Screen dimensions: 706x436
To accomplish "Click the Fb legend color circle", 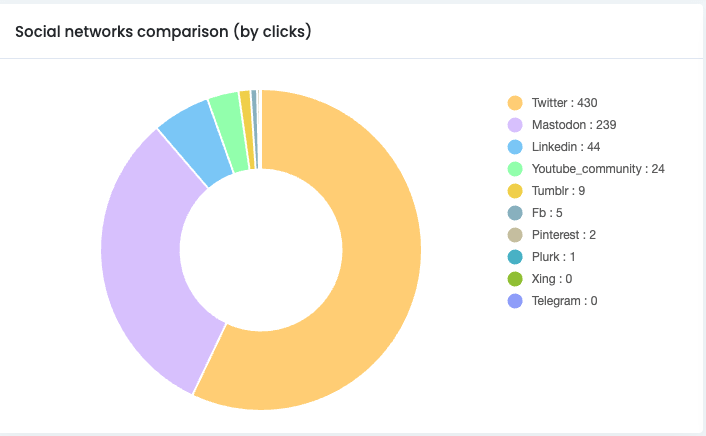I will [x=515, y=213].
